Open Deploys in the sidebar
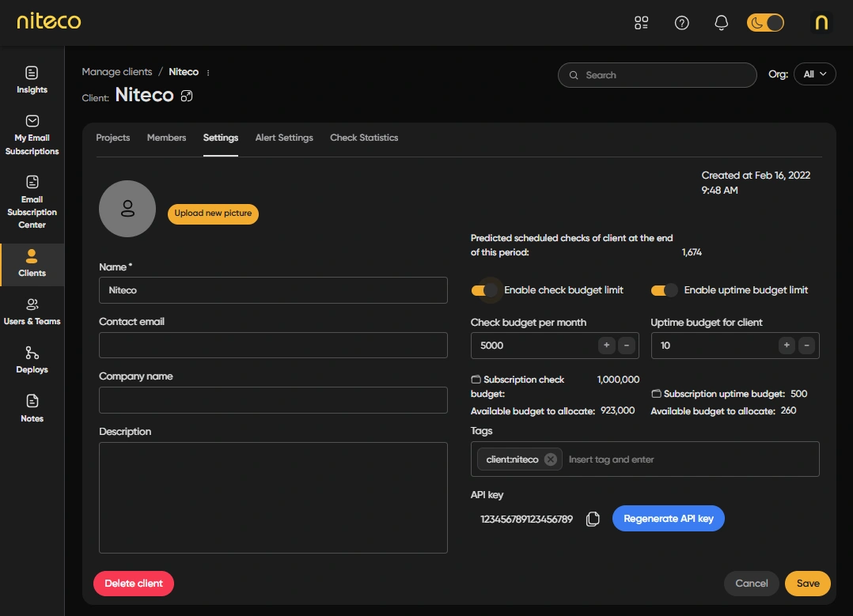Screen dimensions: 853x616 32,361
